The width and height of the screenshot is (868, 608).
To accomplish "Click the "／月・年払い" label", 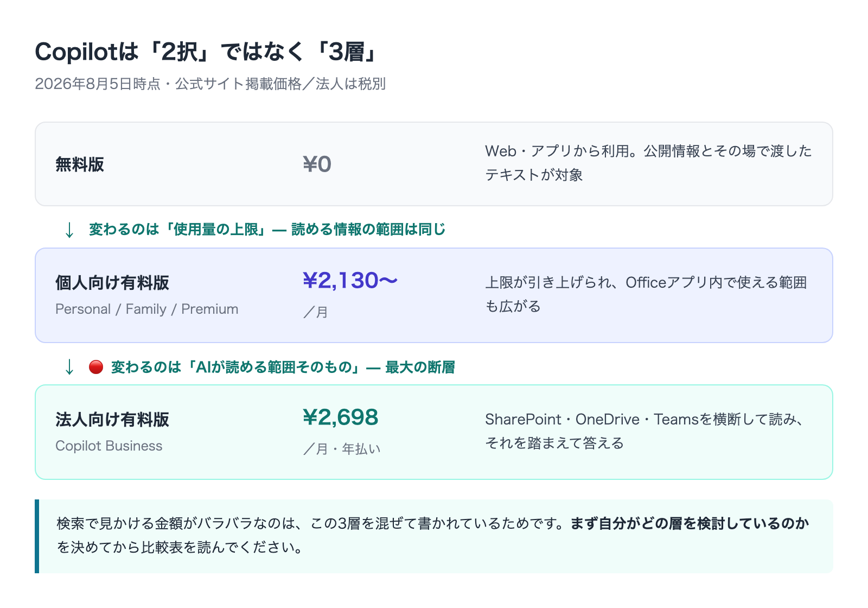I will [x=342, y=449].
